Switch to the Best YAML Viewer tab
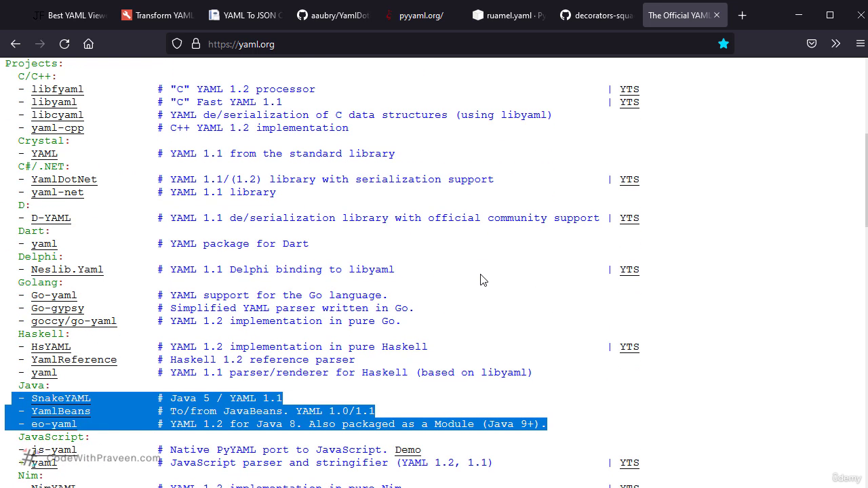 [x=70, y=15]
